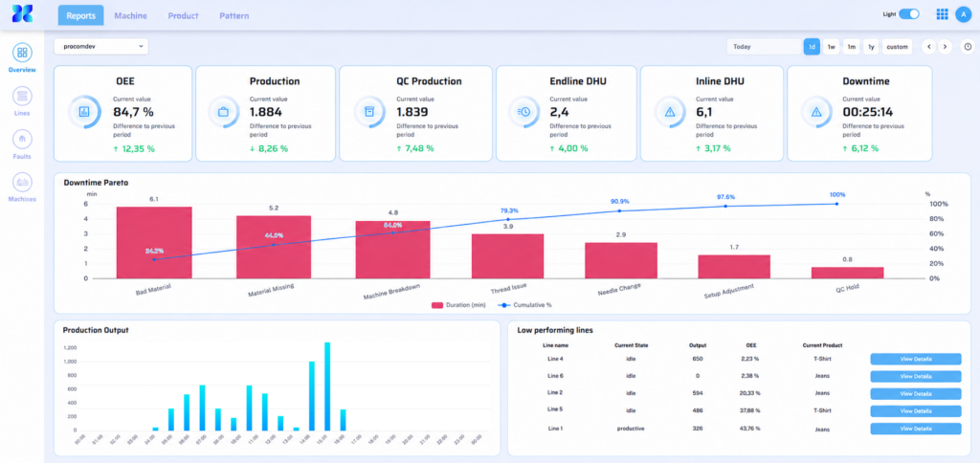The image size is (980, 463).
Task: Click the OEE card chart icon
Action: [x=84, y=112]
